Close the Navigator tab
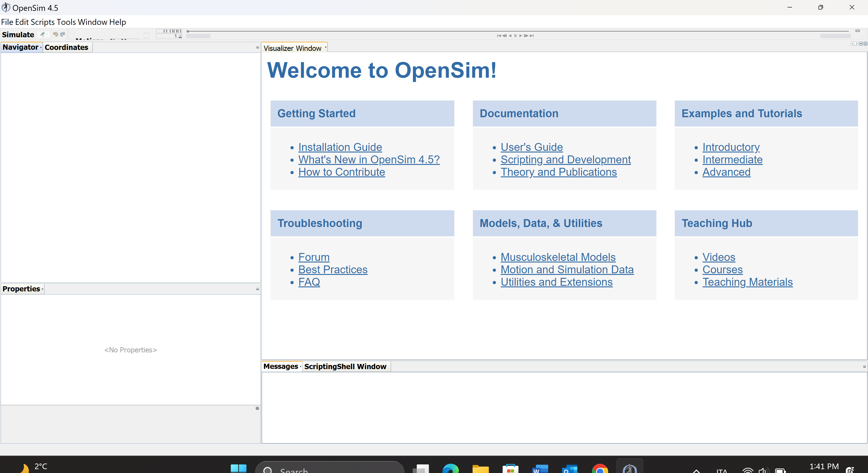Viewport: 868px width, 473px height. [41, 47]
